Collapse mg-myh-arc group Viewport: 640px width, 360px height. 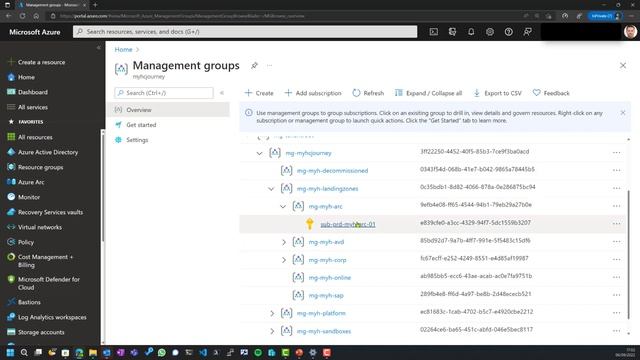(x=283, y=207)
